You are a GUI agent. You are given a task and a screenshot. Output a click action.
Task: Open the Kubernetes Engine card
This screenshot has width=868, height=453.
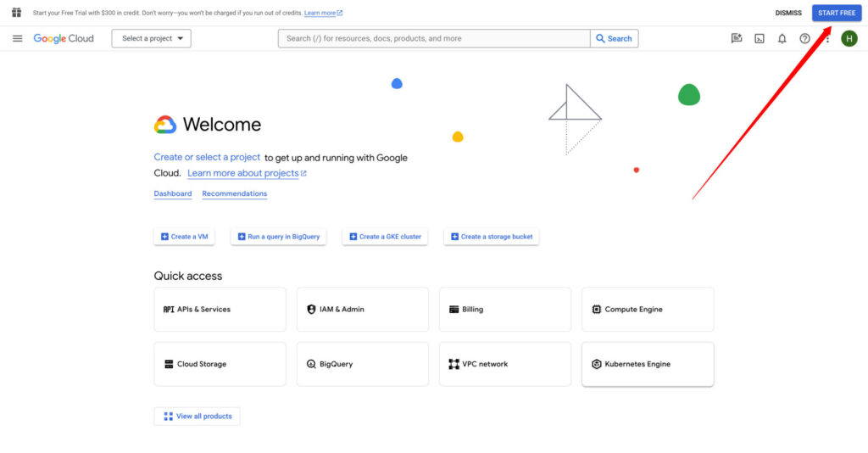pos(648,364)
